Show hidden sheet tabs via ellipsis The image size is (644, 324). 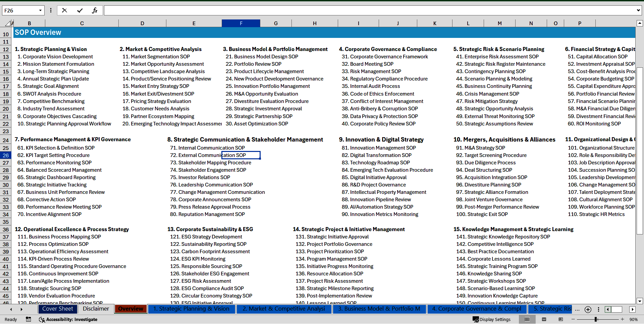click(577, 309)
